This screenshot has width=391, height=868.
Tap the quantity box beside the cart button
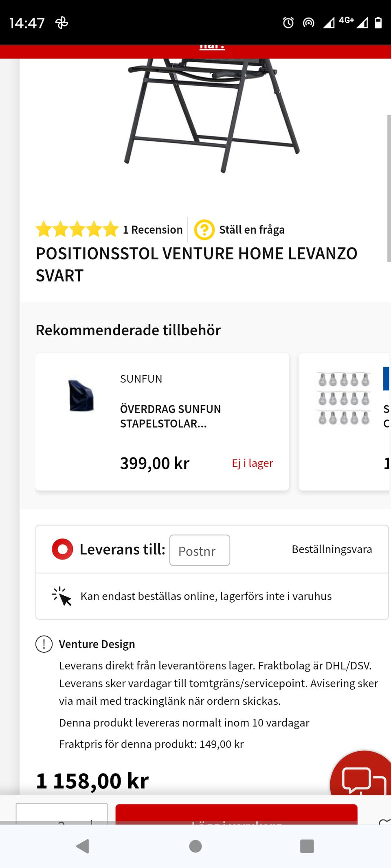click(x=62, y=814)
